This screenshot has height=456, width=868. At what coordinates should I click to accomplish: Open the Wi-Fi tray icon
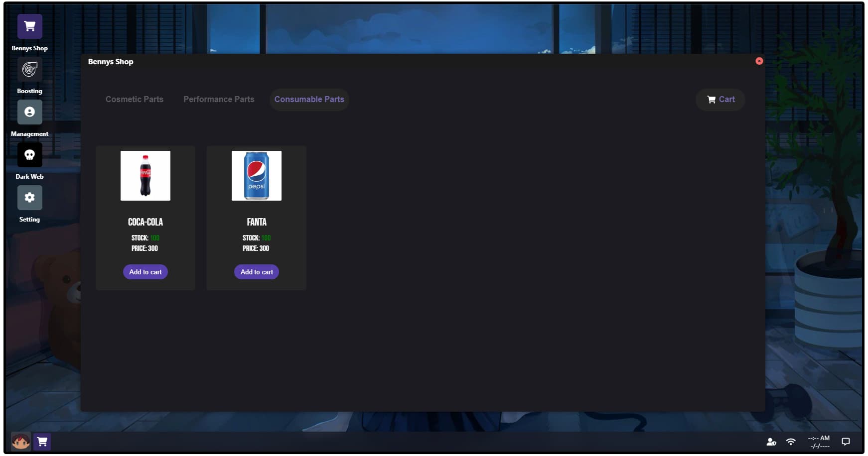coord(791,442)
